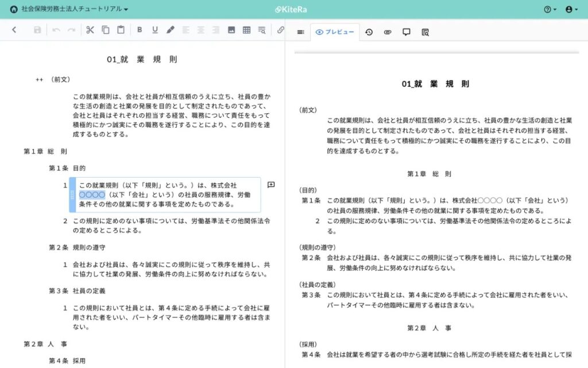Open the comments tab
The image size is (588, 368).
[x=407, y=32]
